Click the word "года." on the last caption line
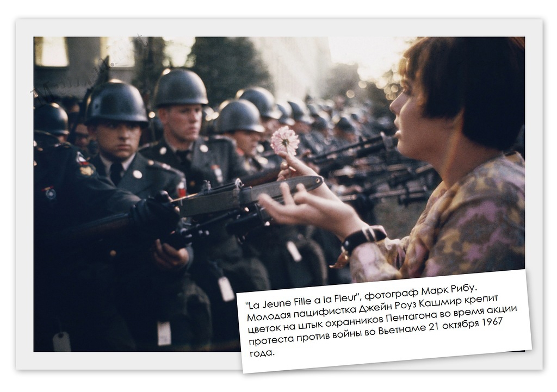The image size is (557, 392). click(x=262, y=353)
